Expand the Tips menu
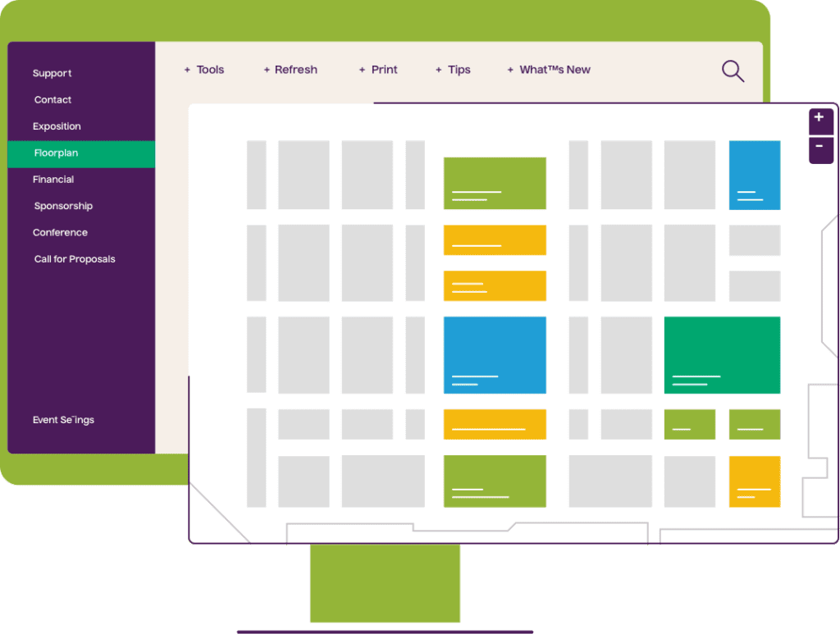 pyautogui.click(x=459, y=71)
